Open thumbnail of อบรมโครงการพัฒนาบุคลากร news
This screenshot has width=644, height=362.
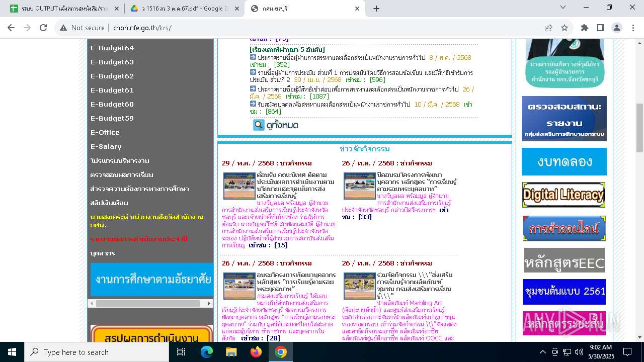click(x=239, y=286)
